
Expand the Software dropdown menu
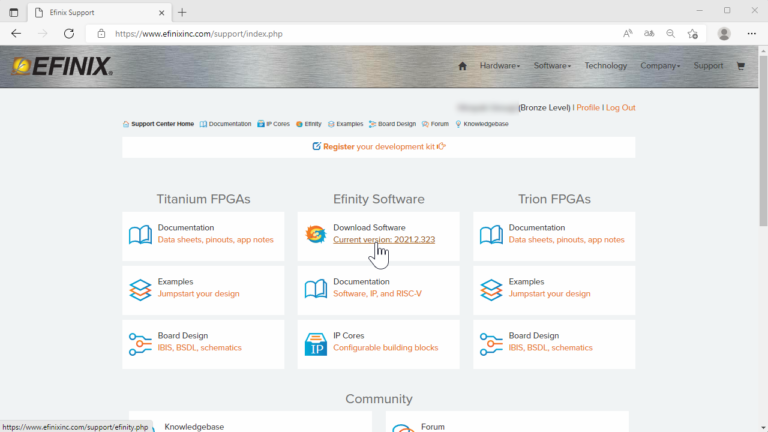pyautogui.click(x=552, y=66)
